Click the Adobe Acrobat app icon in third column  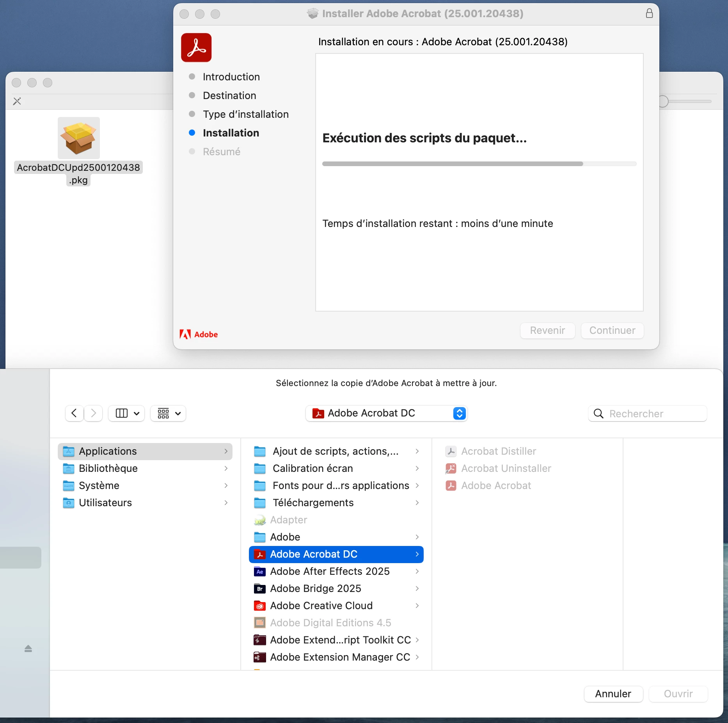(451, 486)
